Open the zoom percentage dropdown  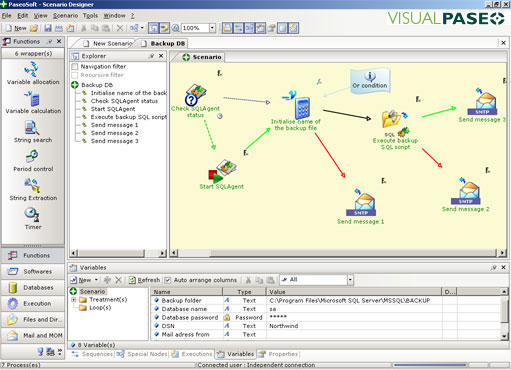212,28
